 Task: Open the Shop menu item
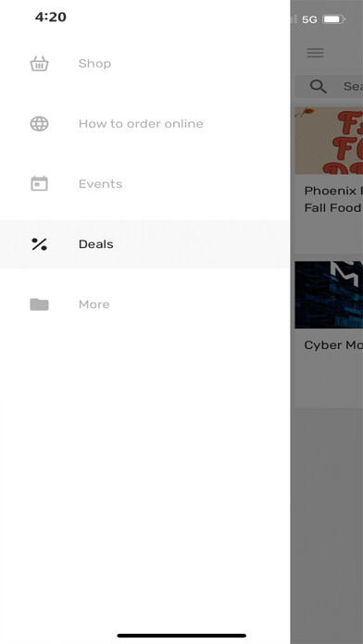[144, 64]
